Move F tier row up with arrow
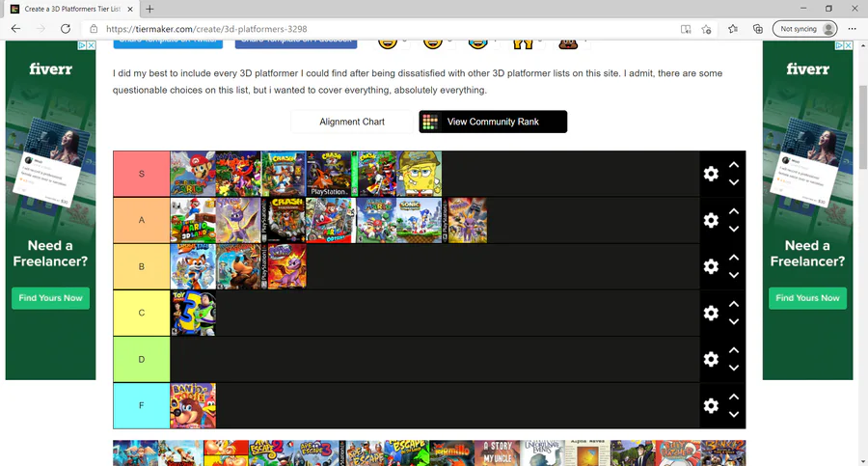 tap(734, 397)
